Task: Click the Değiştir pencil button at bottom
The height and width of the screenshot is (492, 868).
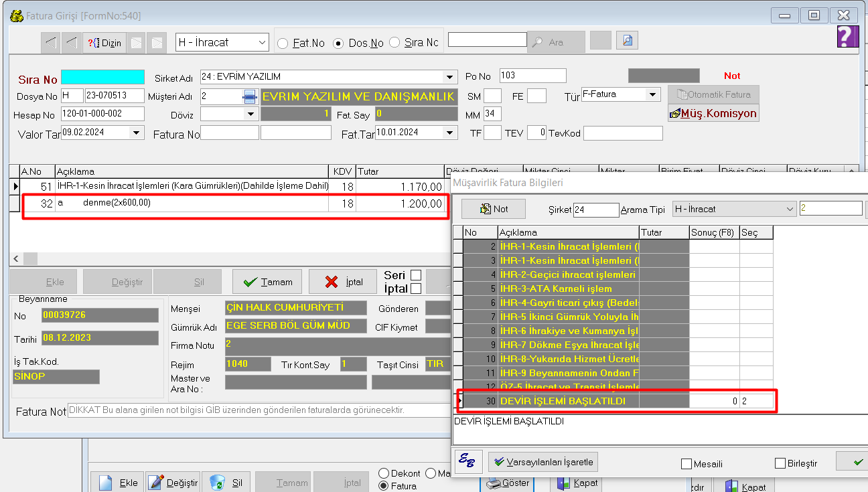Action: point(173,482)
